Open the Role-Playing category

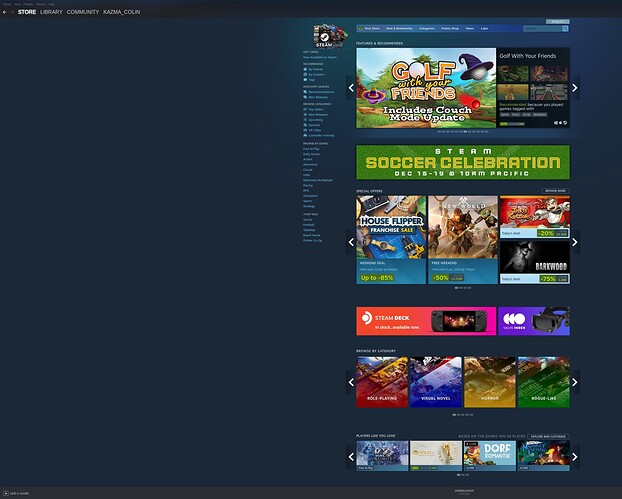[382, 382]
